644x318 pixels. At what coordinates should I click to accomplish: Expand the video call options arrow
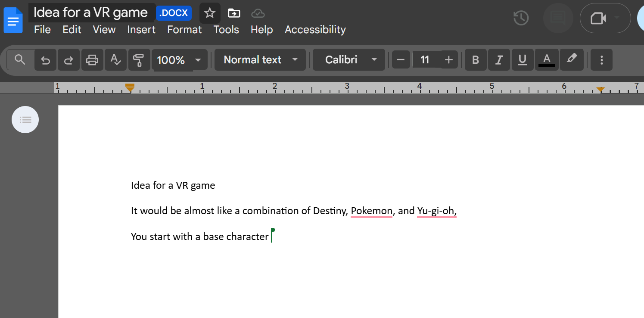pyautogui.click(x=617, y=18)
